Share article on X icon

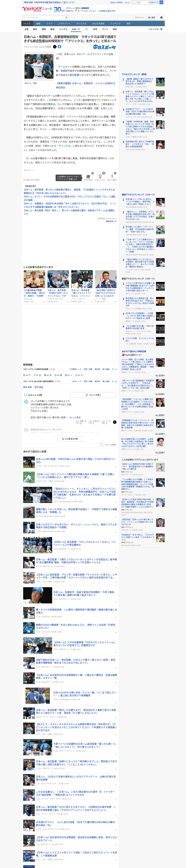click(x=55, y=47)
